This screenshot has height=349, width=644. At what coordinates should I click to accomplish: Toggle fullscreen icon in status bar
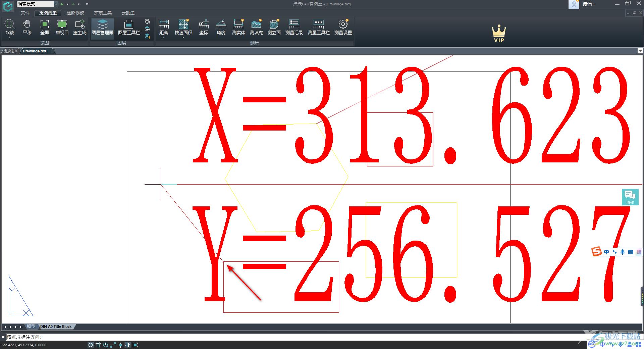point(135,345)
